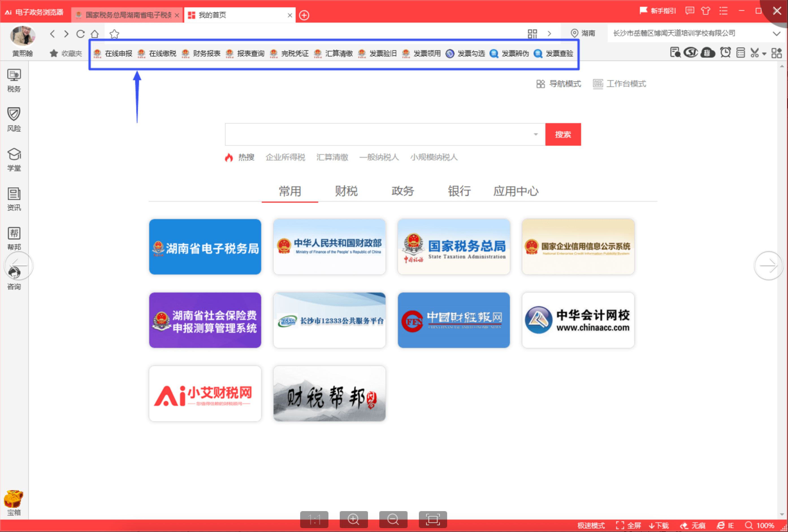This screenshot has width=788, height=532.
Task: Select the 在线申报 quick access icon
Action: point(119,53)
